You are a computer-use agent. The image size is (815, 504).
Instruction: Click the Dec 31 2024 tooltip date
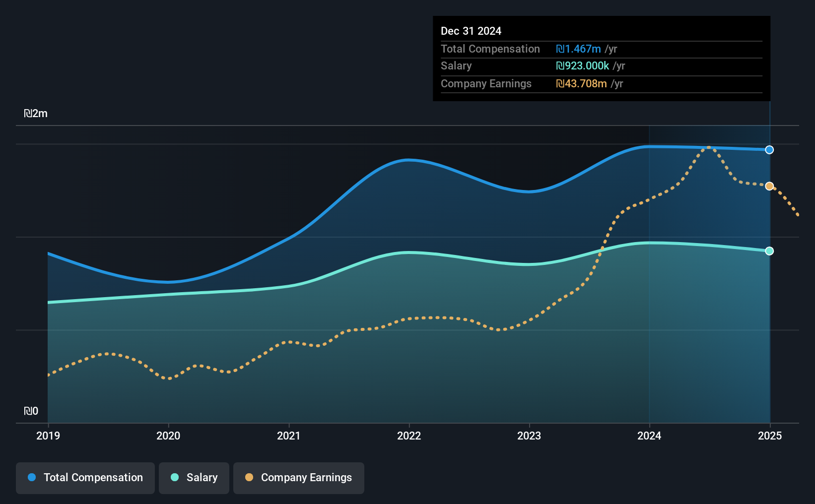(x=471, y=31)
